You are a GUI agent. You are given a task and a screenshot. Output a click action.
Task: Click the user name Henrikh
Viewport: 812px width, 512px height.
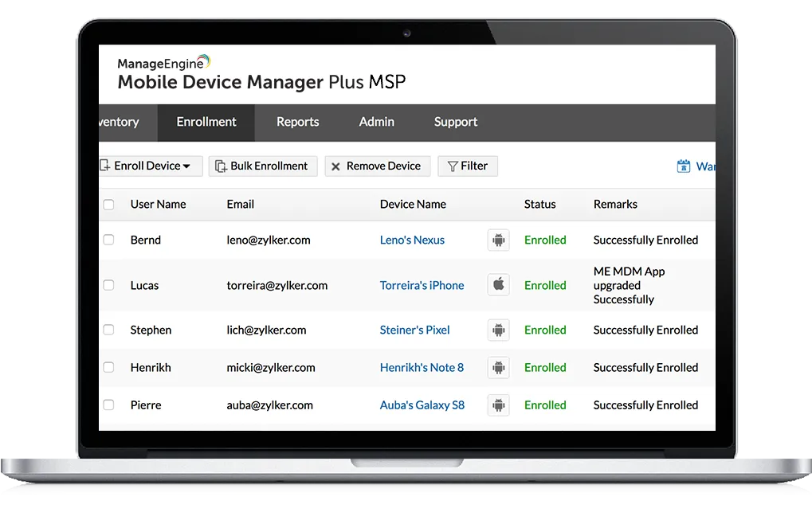[x=151, y=368]
